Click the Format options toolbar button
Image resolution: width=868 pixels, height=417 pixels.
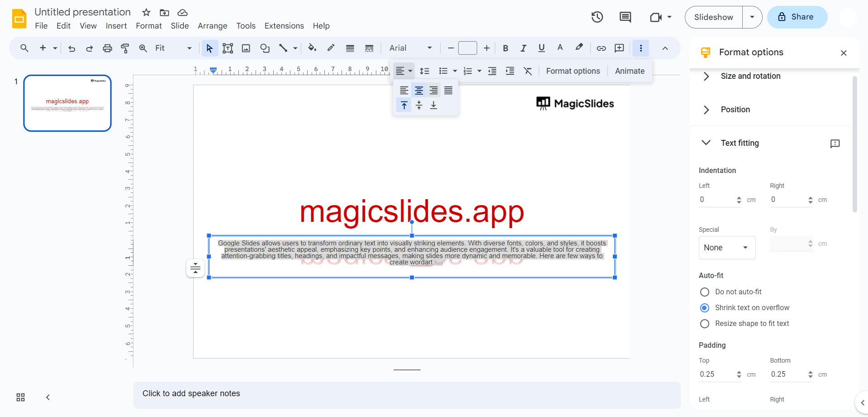coord(573,71)
